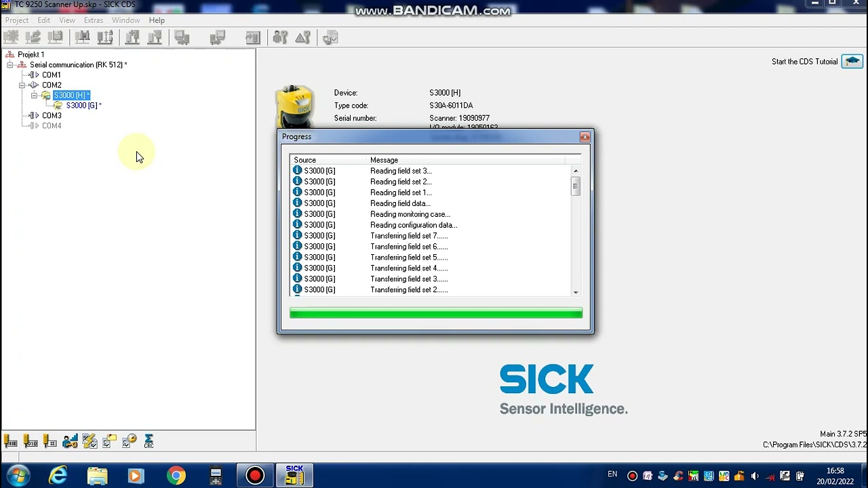Open Google Chrome from the taskbar
The image size is (868, 488).
click(176, 476)
